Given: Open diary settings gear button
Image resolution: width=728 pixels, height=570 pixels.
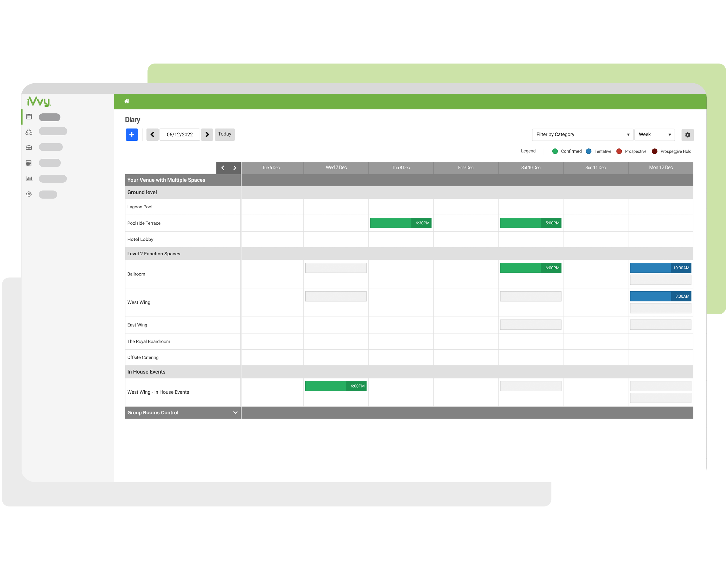Looking at the screenshot, I should (x=687, y=135).
